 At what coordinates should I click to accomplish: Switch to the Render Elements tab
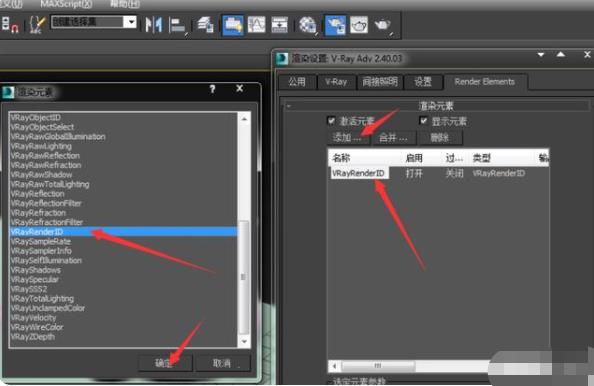(485, 82)
